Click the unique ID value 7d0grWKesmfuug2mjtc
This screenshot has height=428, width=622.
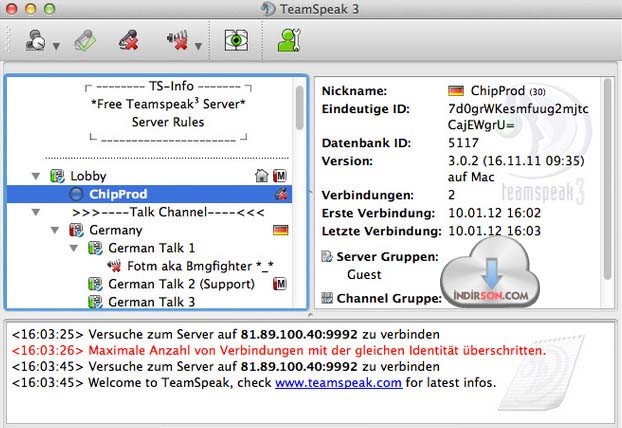(518, 109)
